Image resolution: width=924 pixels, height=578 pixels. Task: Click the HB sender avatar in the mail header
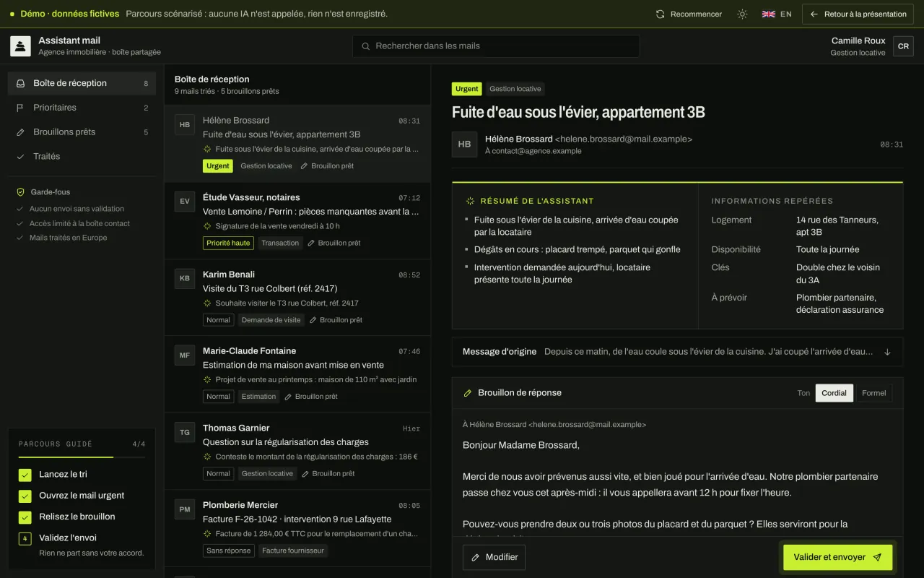464,144
